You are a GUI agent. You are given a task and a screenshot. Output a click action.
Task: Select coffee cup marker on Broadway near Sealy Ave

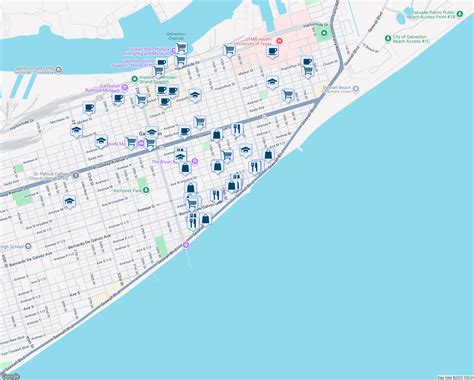click(184, 132)
